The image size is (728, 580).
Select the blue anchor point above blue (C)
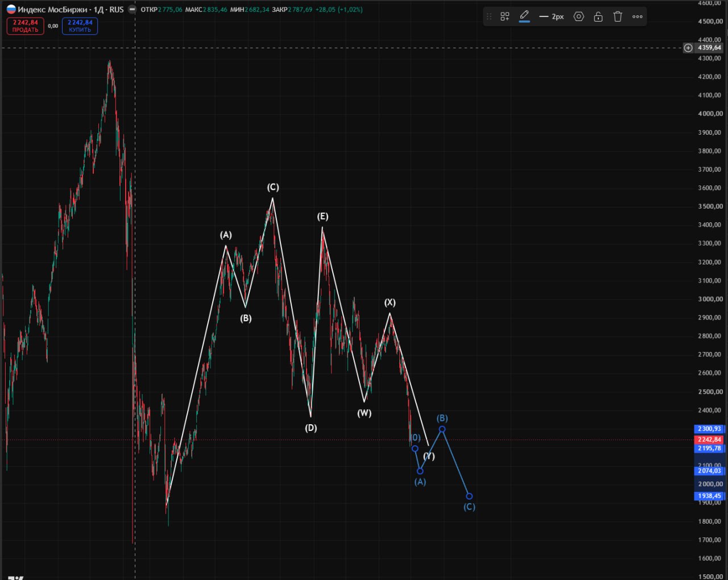click(469, 496)
